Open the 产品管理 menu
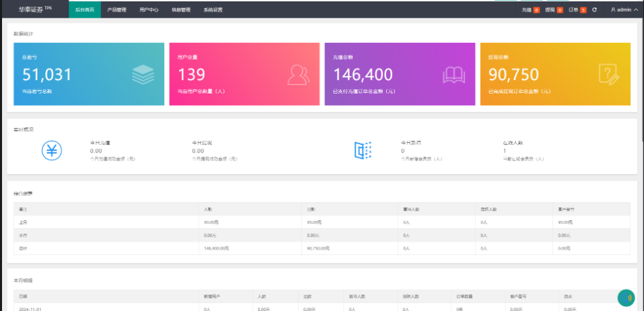Viewport: 644px width, 311px height. (x=117, y=10)
